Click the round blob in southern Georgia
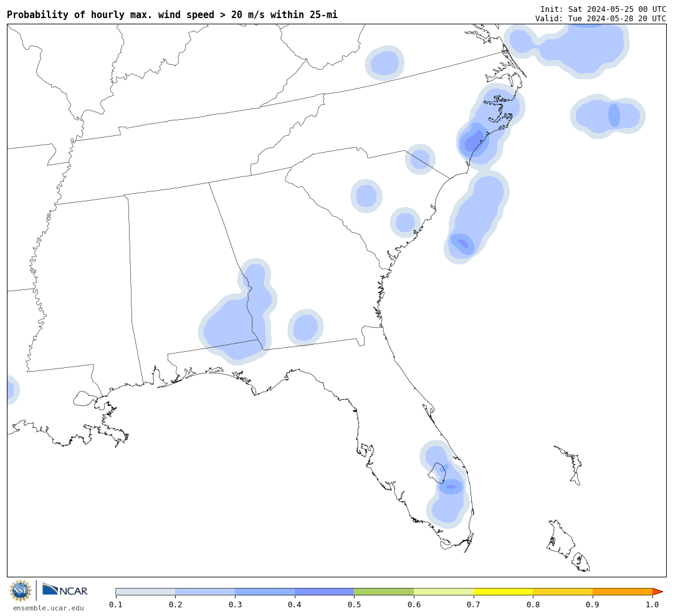Image resolution: width=673 pixels, height=616 pixels. click(x=305, y=327)
